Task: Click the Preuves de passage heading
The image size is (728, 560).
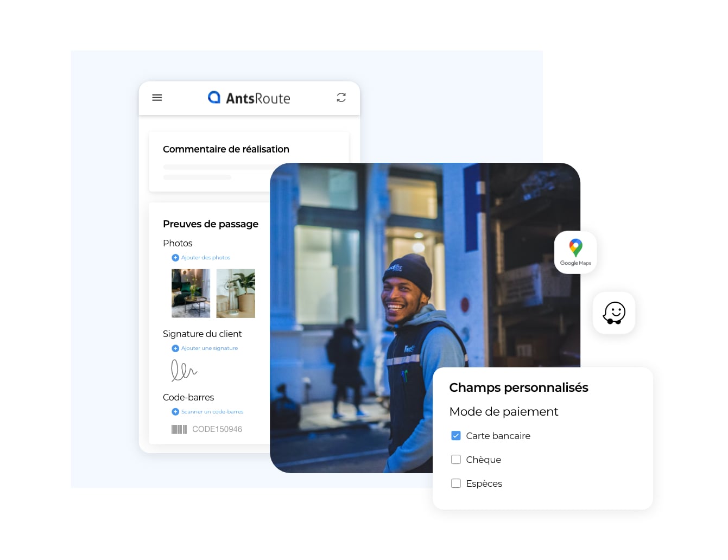Action: (211, 224)
